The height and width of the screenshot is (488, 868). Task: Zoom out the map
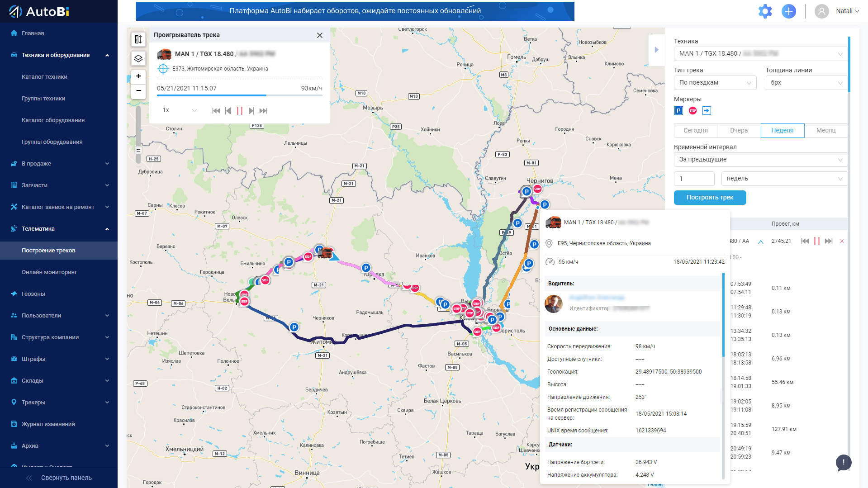[x=138, y=90]
